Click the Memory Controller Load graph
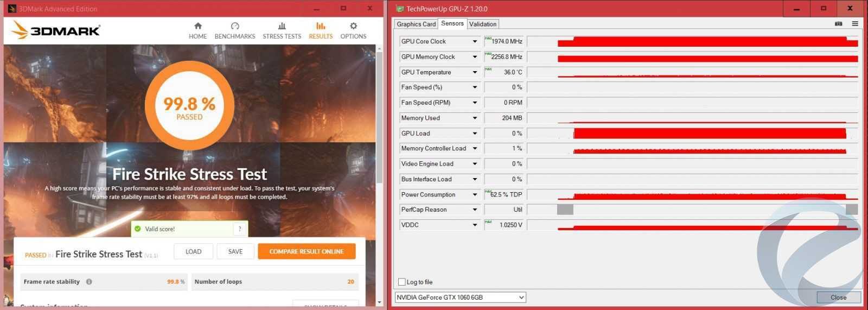This screenshot has height=310, width=868. (x=693, y=149)
